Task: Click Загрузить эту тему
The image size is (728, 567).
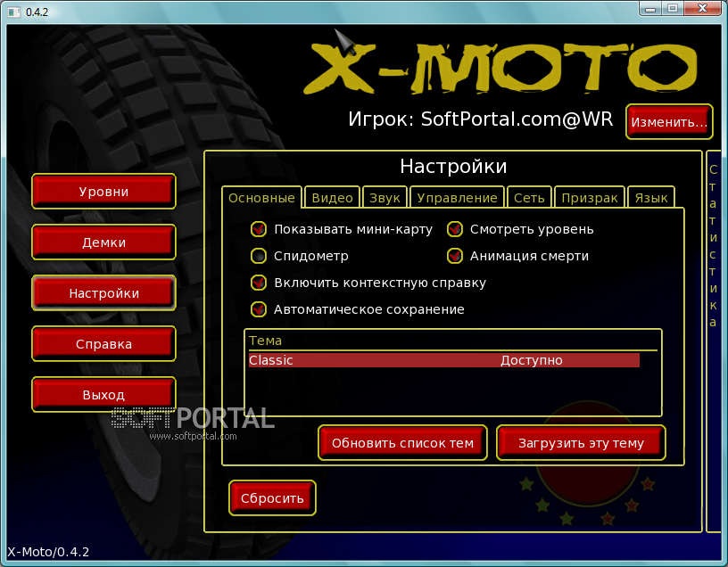Action: coord(581,443)
